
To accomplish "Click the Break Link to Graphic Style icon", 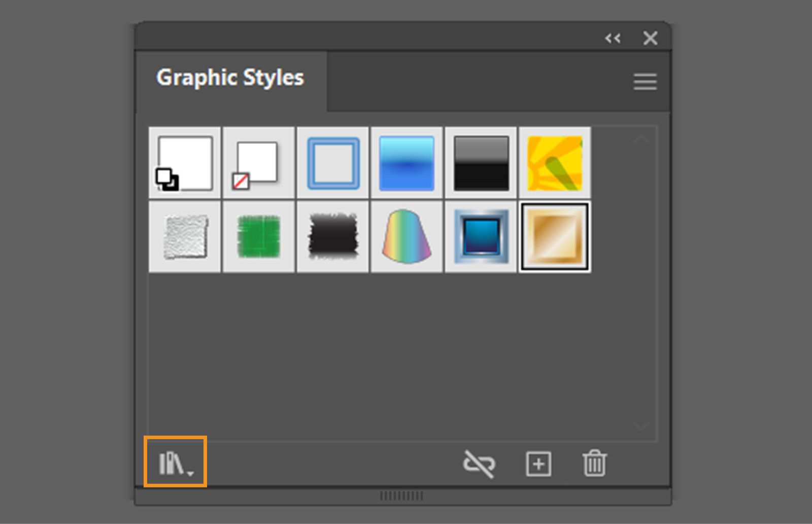I will (x=479, y=464).
